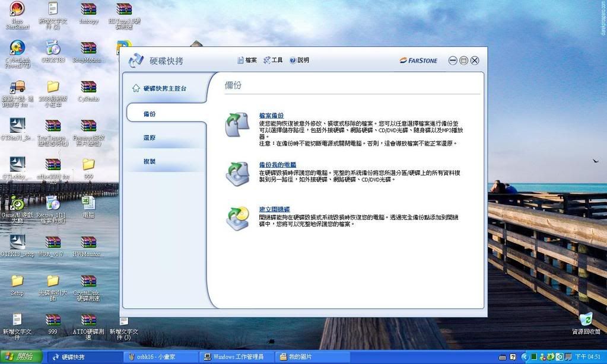This screenshot has width=607, height=364.
Task: Open the 檔案備份 file backup icon
Action: [237, 124]
